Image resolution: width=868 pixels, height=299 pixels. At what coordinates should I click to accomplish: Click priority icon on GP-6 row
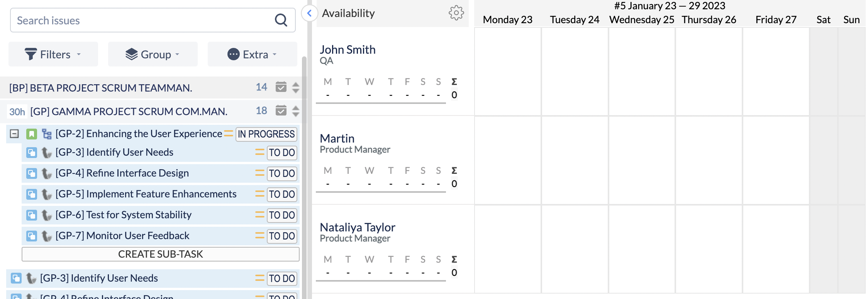coord(259,214)
